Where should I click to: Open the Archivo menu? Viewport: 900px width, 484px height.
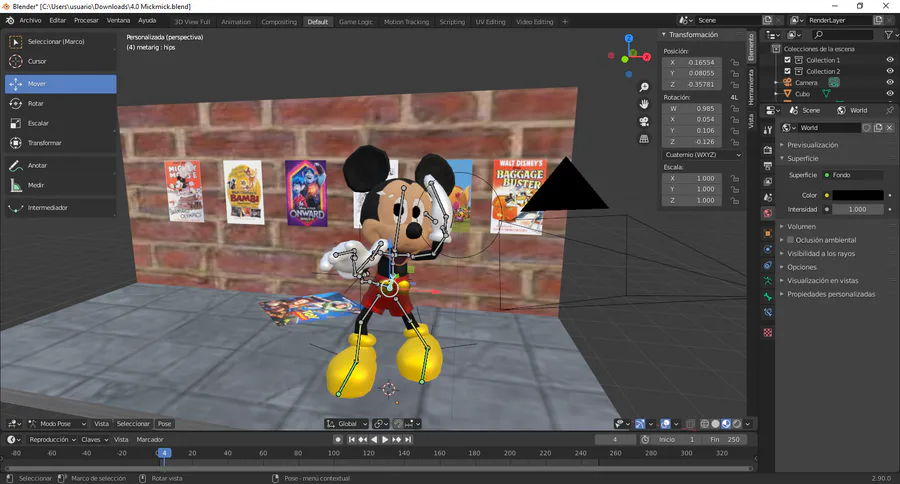coord(30,21)
